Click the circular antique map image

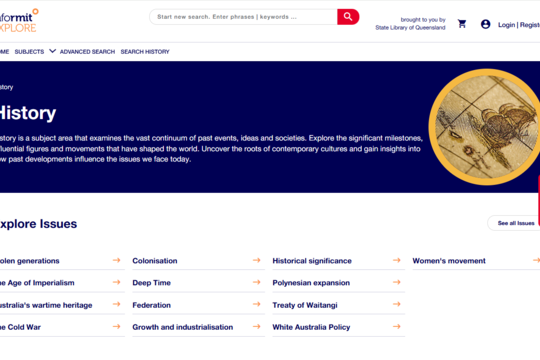[486, 127]
